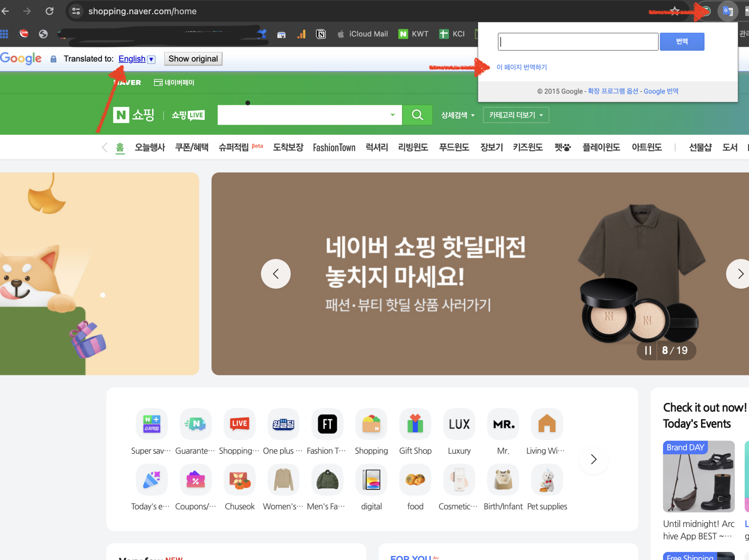Image resolution: width=749 pixels, height=560 pixels.
Task: Click the 번역 translate button
Action: (x=682, y=41)
